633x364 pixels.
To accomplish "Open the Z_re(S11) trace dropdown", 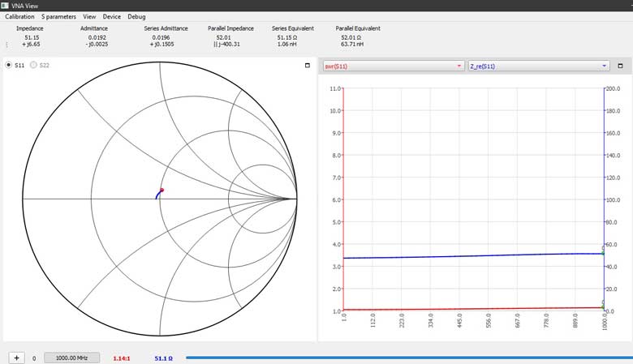I will point(539,66).
